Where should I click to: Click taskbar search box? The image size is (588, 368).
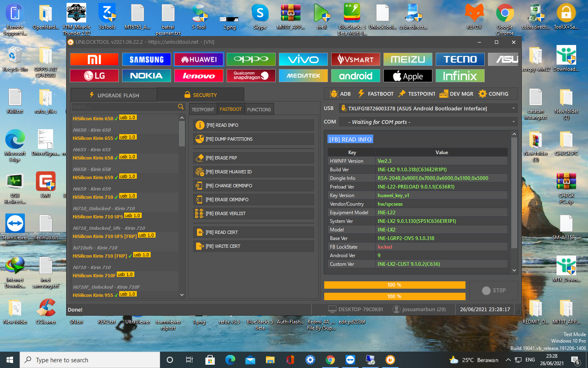[90, 360]
